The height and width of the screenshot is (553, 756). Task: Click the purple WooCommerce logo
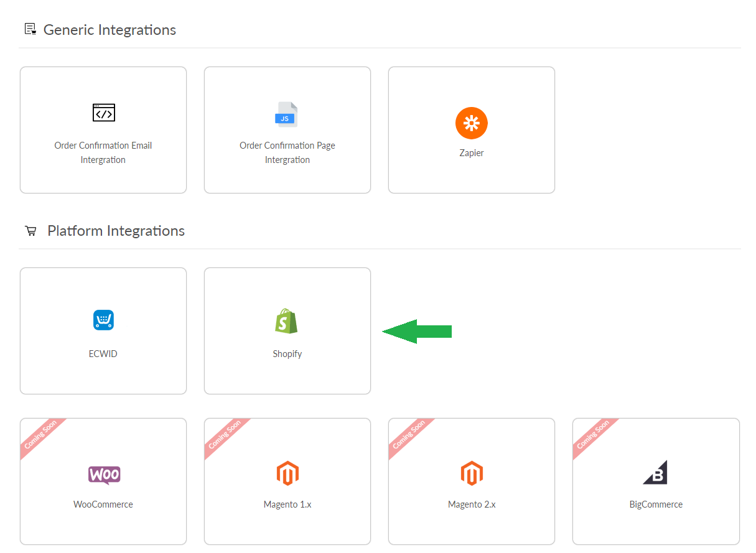point(104,475)
